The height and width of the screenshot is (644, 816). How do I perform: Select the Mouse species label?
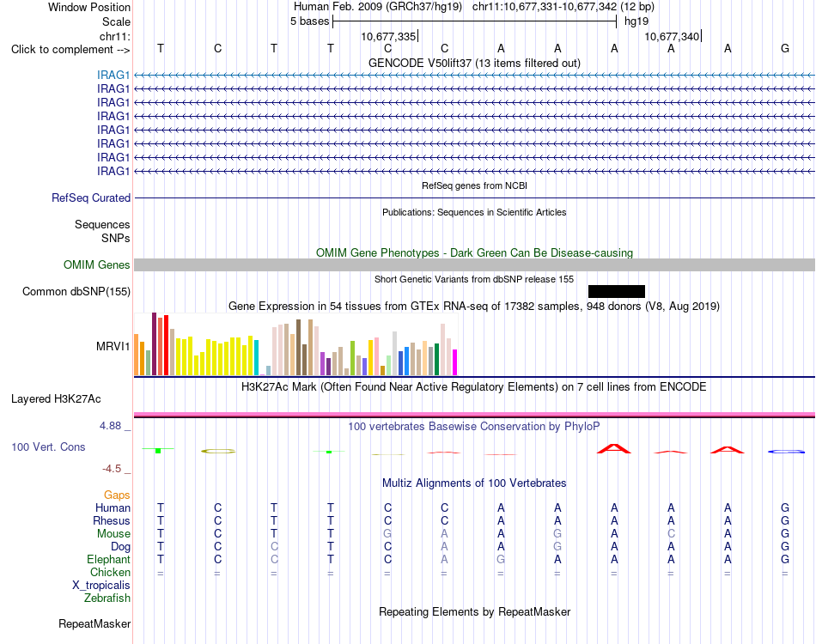pyautogui.click(x=113, y=534)
